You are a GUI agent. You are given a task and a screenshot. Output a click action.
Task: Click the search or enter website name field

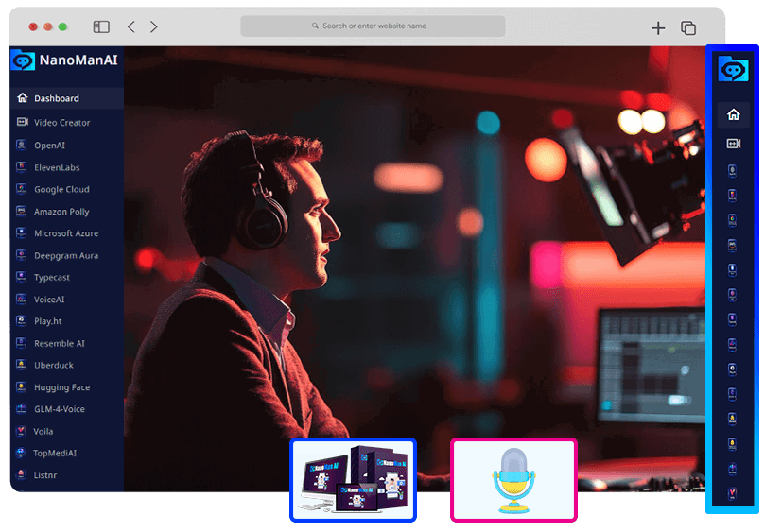point(373,26)
